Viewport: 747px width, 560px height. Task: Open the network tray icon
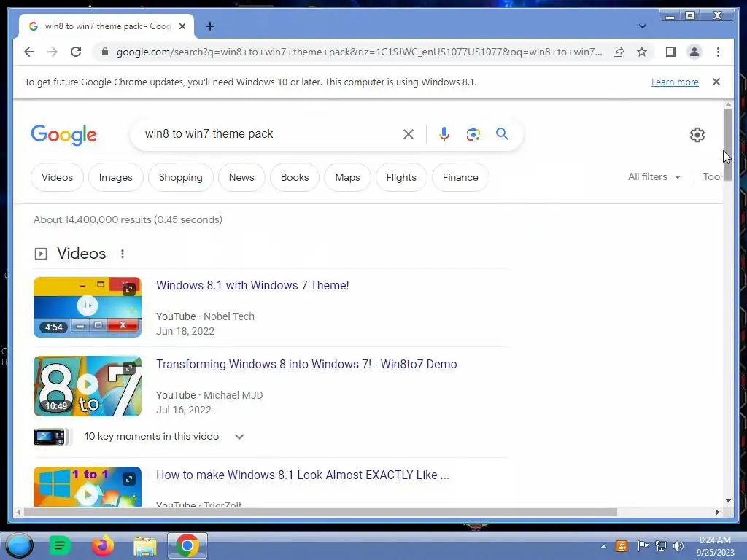tap(660, 546)
